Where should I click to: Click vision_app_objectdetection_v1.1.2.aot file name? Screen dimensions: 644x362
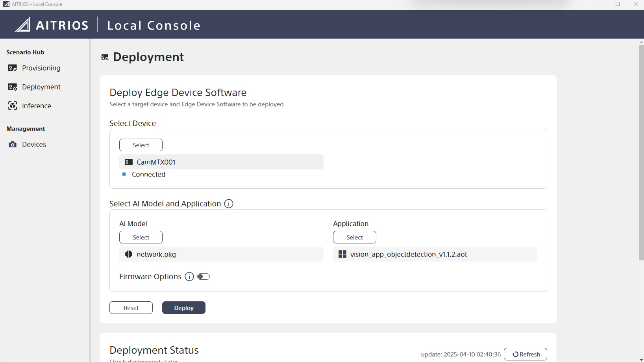tap(409, 254)
